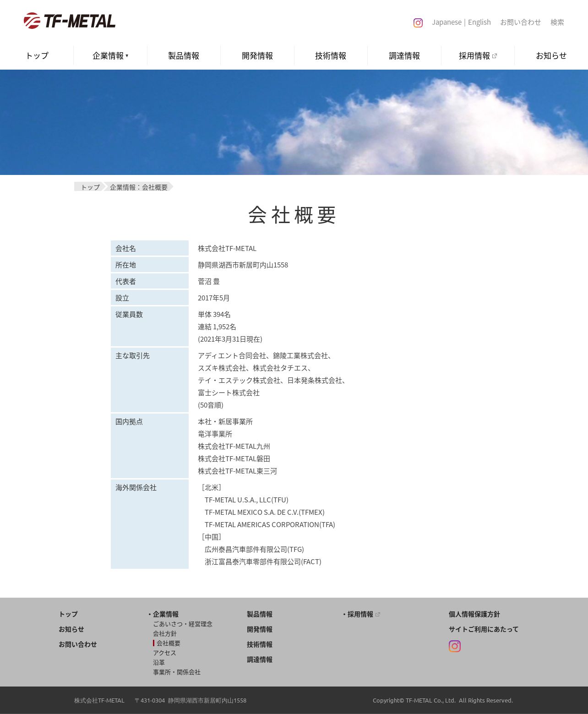This screenshot has width=588, height=714.
Task: Click トップ breadcrumb link
Action: point(90,187)
